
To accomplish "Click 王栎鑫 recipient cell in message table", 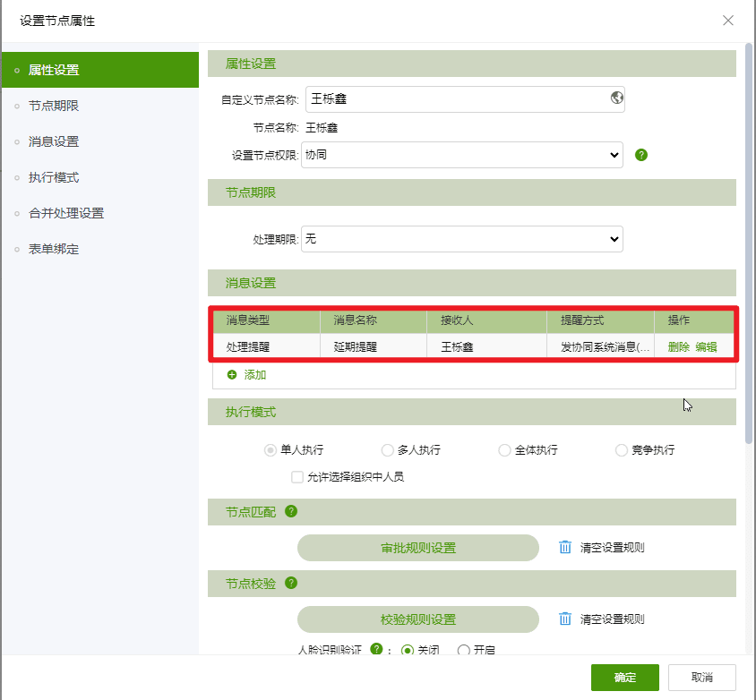I will [x=487, y=347].
